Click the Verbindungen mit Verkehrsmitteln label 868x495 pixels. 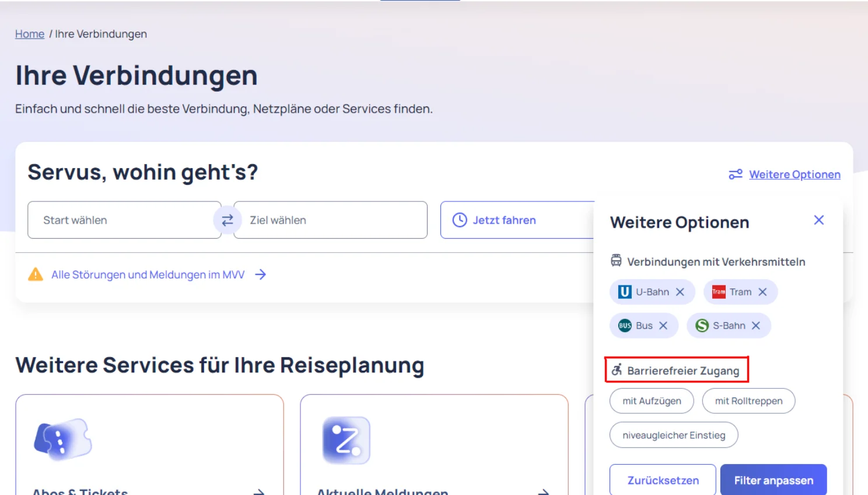click(x=716, y=262)
